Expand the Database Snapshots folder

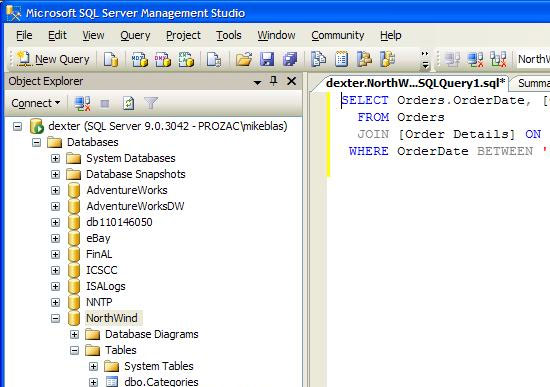pos(55,174)
